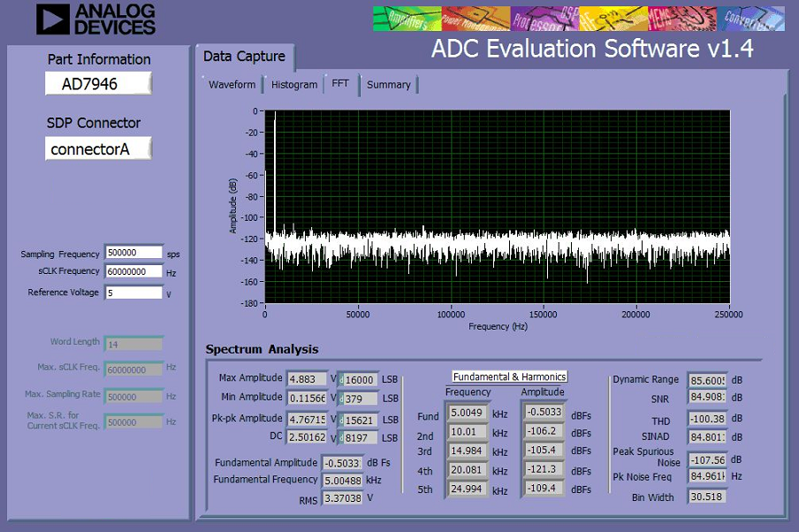Switch to the Waveform tab
The image size is (799, 532).
[x=232, y=85]
